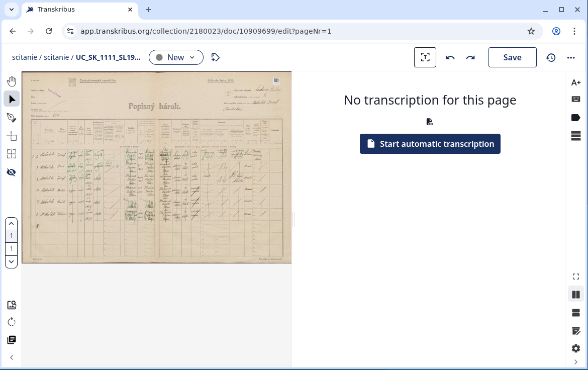Viewport: 588px width, 370px height.
Task: Select the hand pan tool
Action: [12, 81]
